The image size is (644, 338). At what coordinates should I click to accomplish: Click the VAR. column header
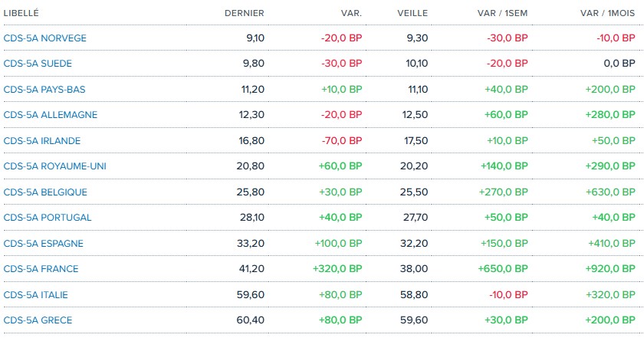tap(350, 13)
